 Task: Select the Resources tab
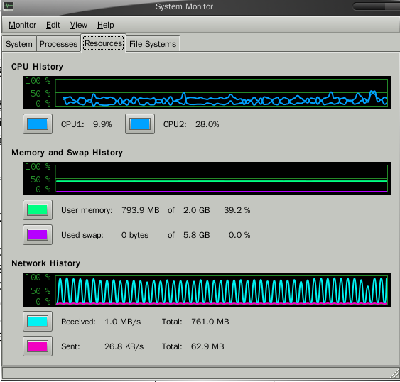click(103, 43)
